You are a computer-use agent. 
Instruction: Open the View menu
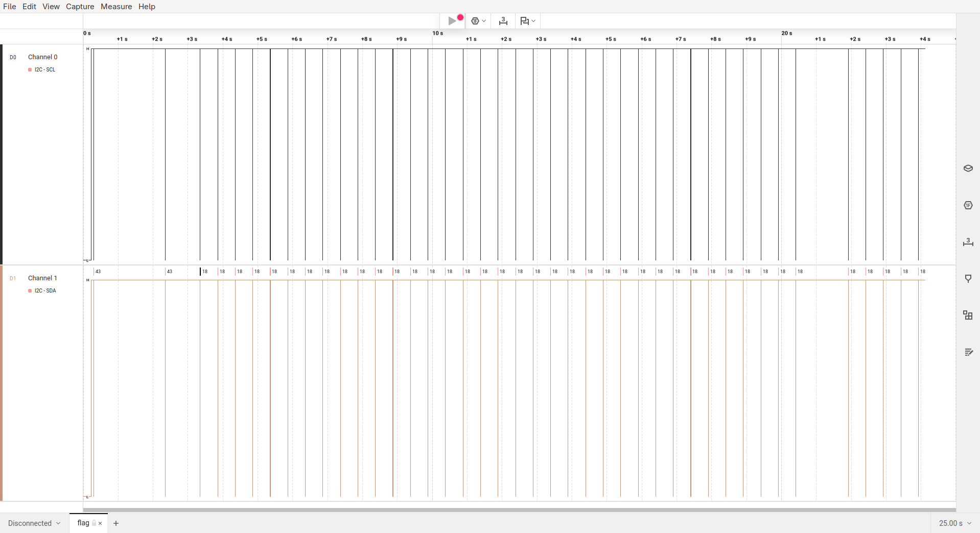point(51,7)
